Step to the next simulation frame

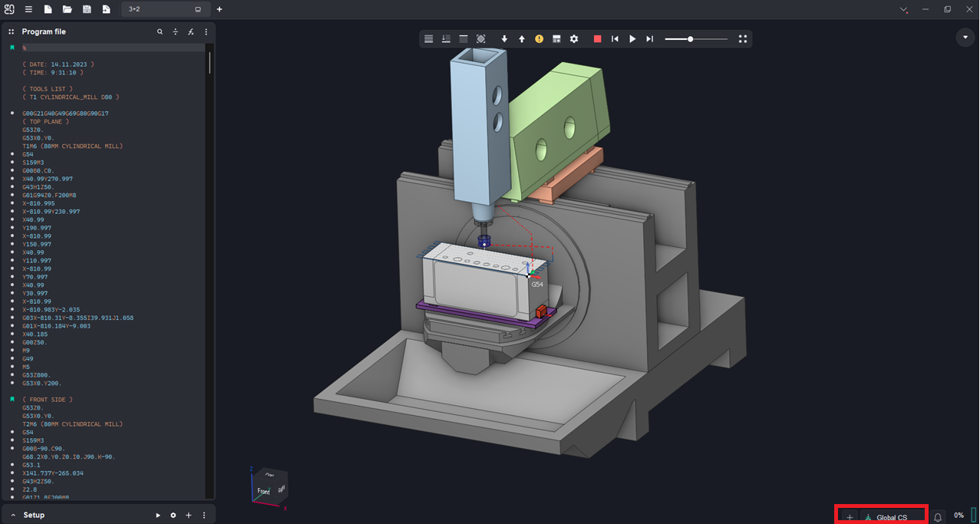tap(650, 39)
